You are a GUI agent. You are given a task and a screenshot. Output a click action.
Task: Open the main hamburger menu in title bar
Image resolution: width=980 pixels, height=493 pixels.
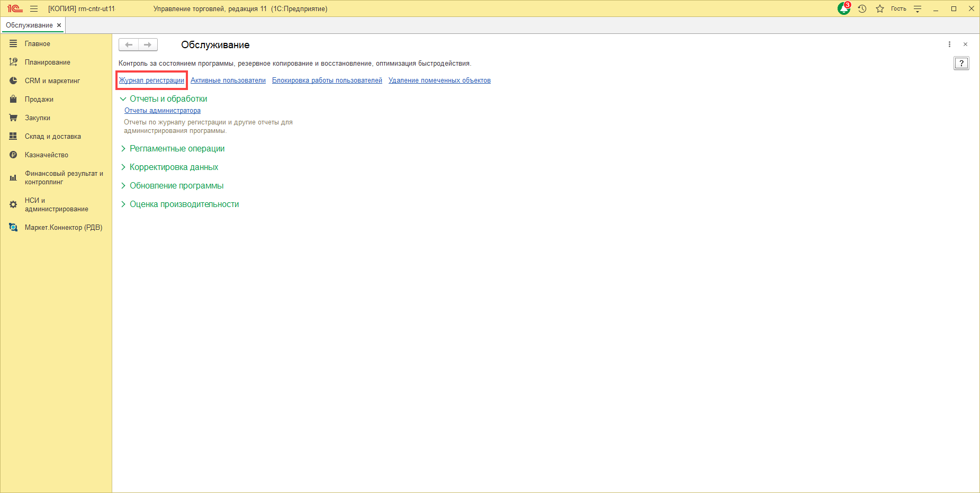pos(34,8)
